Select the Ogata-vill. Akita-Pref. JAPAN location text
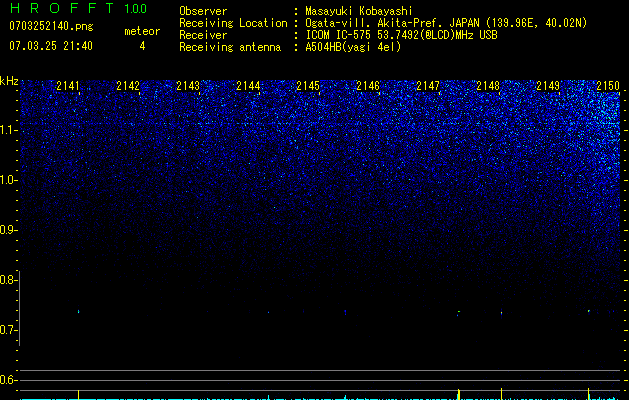Viewport: 629px width, 400px height. [446, 23]
